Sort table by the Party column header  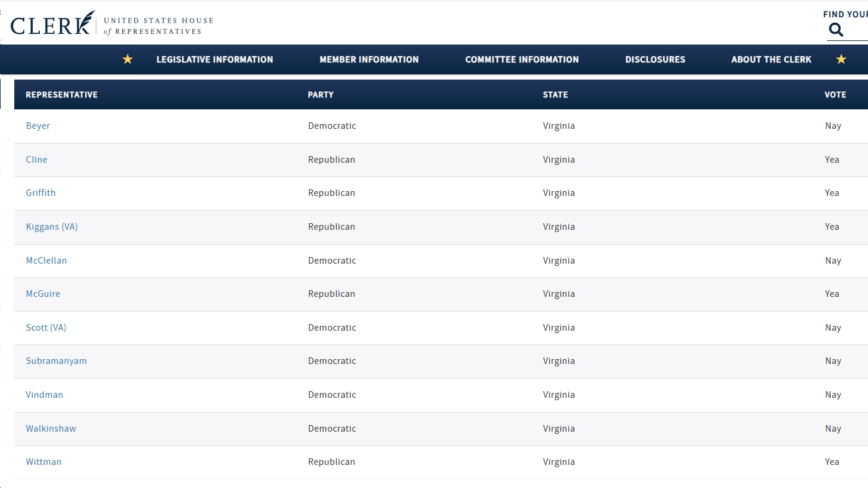321,94
